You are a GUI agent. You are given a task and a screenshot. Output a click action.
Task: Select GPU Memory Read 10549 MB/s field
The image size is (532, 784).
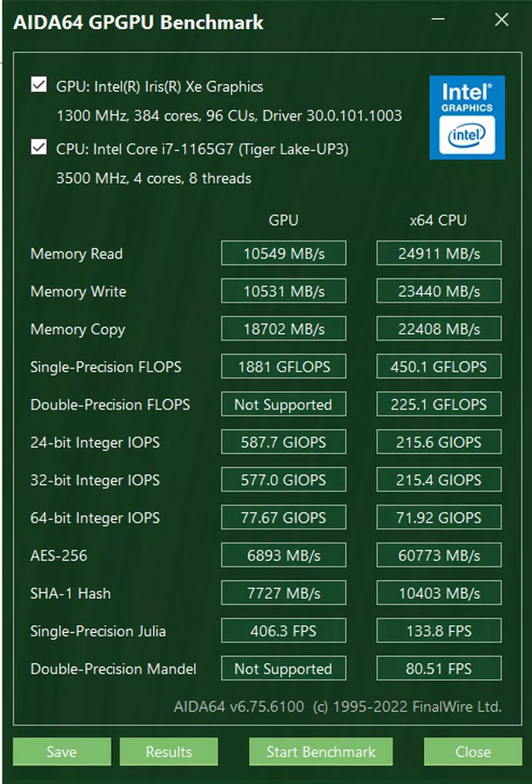(x=283, y=253)
